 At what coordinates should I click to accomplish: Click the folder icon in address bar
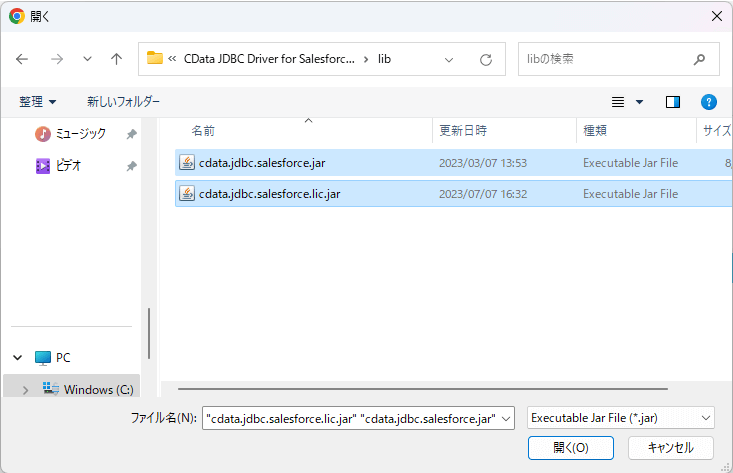(155, 58)
